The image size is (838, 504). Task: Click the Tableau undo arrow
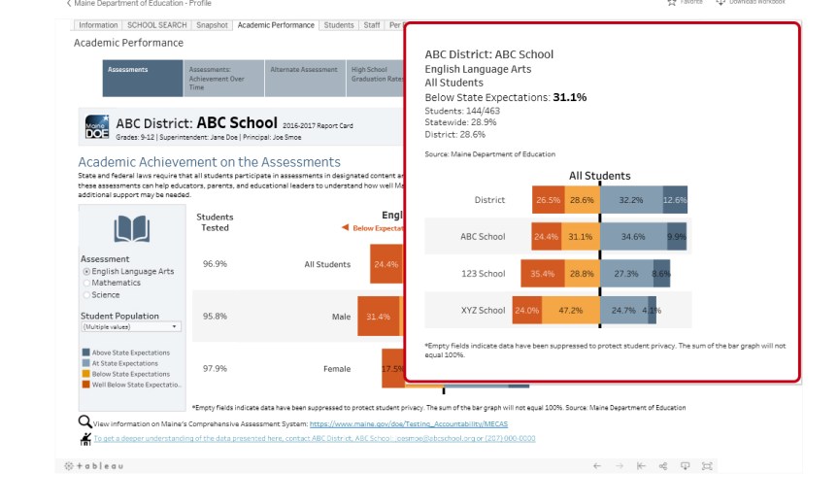click(597, 466)
